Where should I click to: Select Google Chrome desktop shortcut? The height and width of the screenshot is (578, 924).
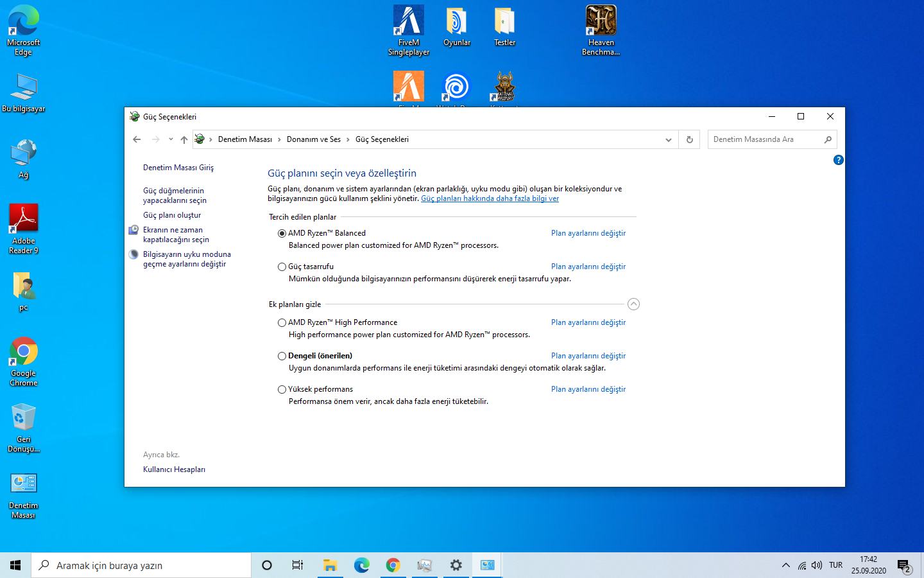(x=24, y=362)
